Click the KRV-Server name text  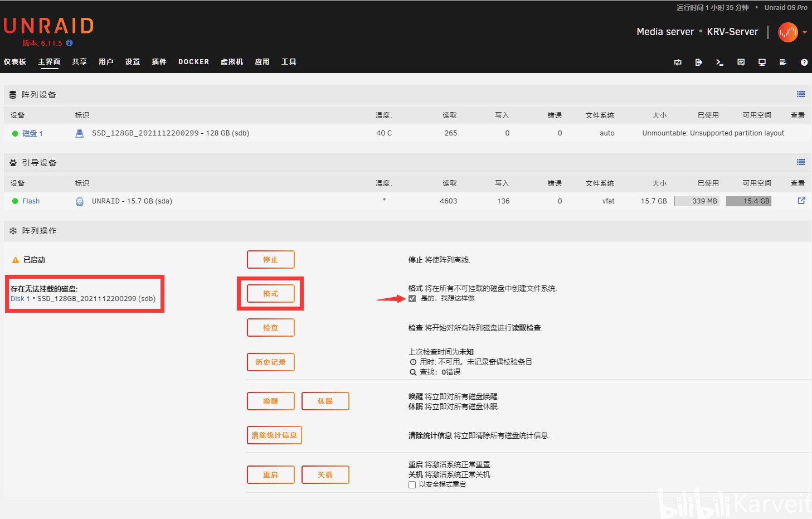pos(732,32)
